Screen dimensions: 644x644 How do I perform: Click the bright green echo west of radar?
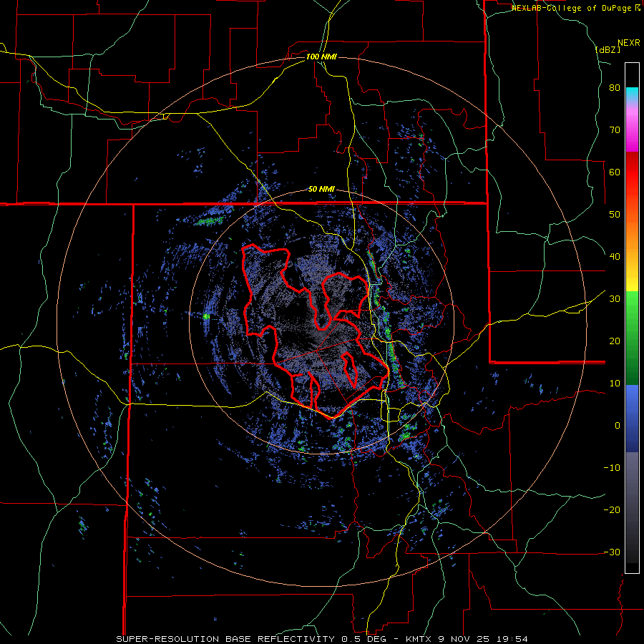[x=206, y=316]
